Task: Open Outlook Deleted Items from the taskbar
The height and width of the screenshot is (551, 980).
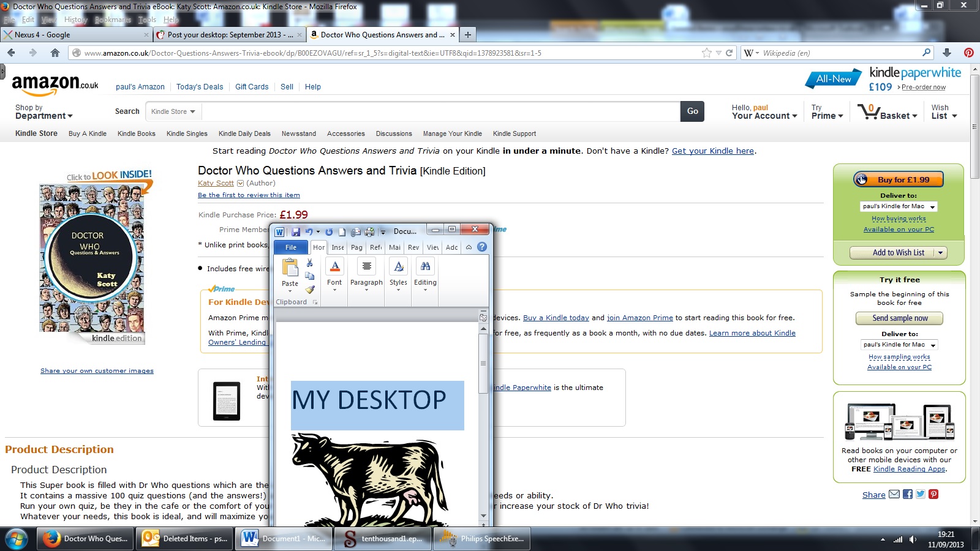Action: 184,539
